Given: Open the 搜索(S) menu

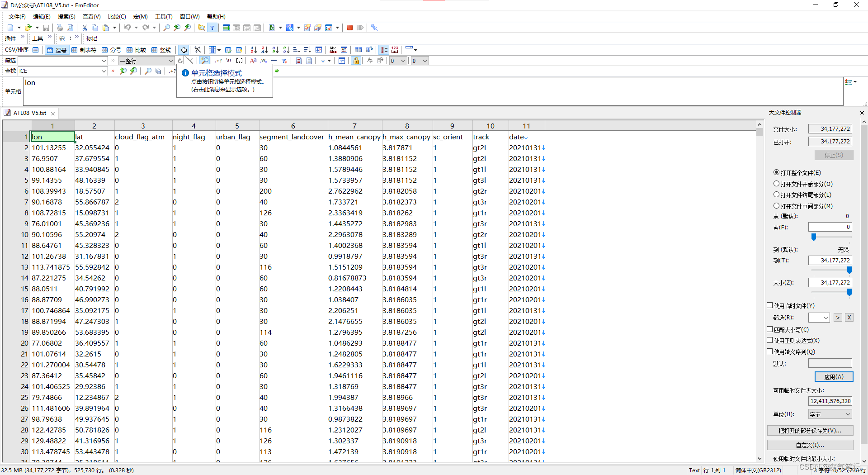Looking at the screenshot, I should click(x=66, y=17).
